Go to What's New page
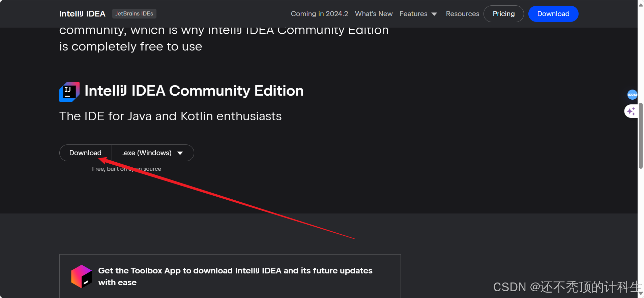The width and height of the screenshot is (644, 298). pyautogui.click(x=374, y=14)
